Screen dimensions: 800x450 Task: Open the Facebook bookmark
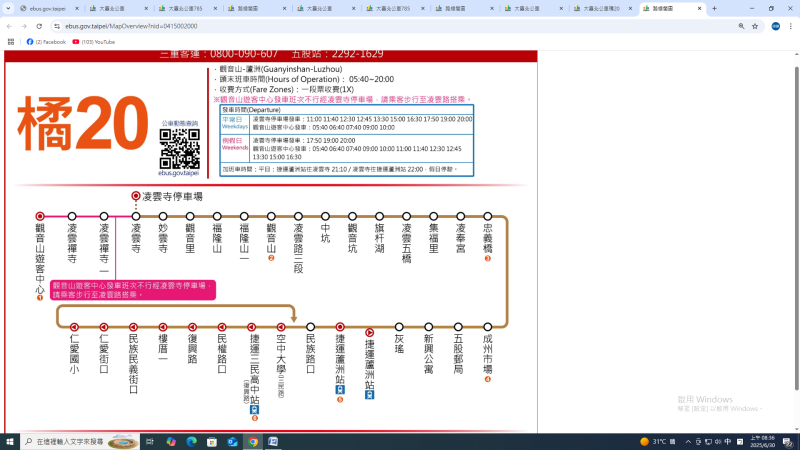[x=46, y=42]
